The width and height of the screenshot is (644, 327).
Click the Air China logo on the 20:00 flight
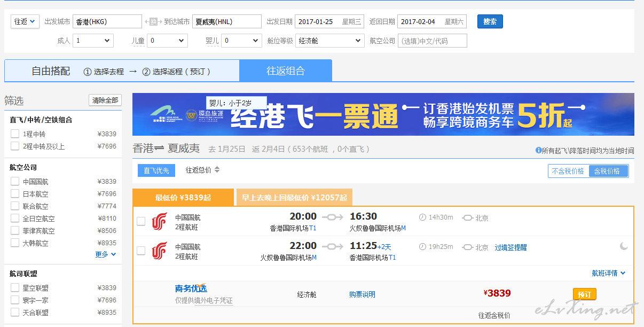click(159, 221)
